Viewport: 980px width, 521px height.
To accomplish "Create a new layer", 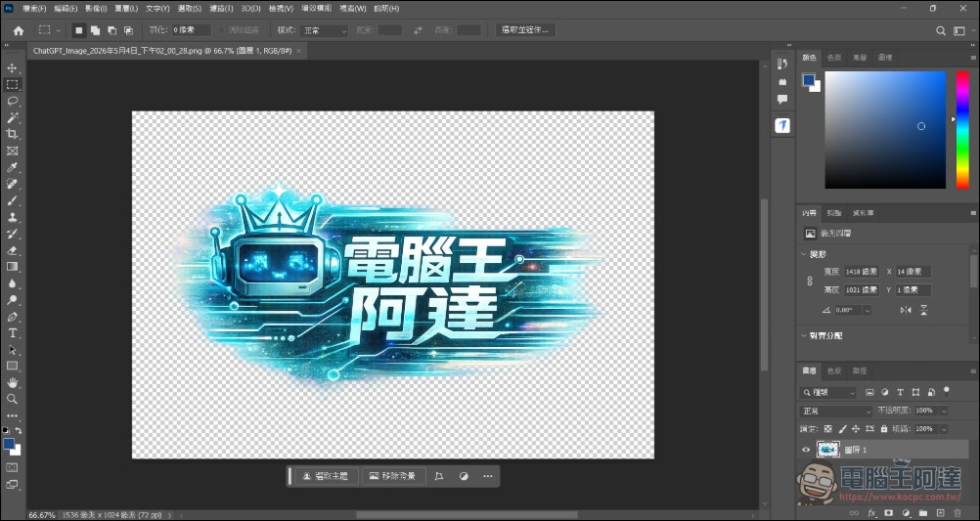I will click(x=940, y=512).
